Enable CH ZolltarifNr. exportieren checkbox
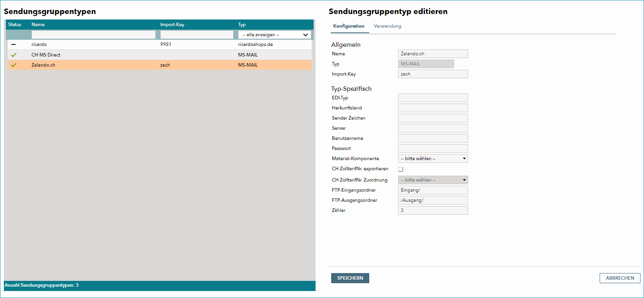This screenshot has width=644, height=298. click(401, 169)
